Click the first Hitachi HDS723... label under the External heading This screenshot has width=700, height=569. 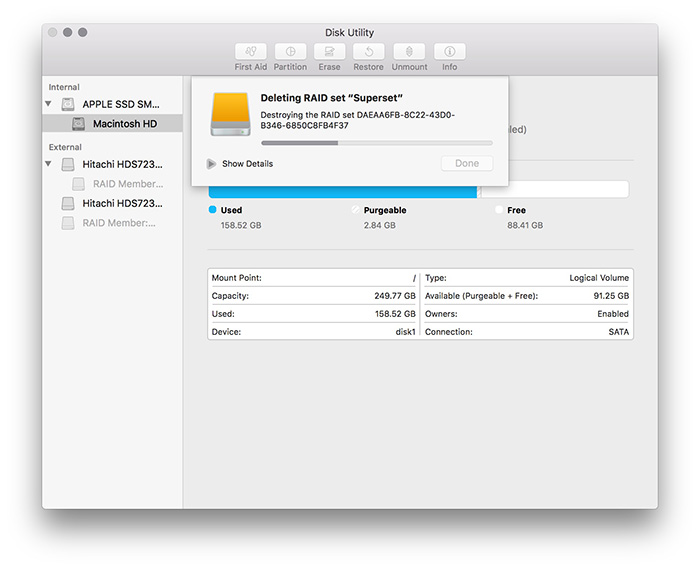[122, 164]
